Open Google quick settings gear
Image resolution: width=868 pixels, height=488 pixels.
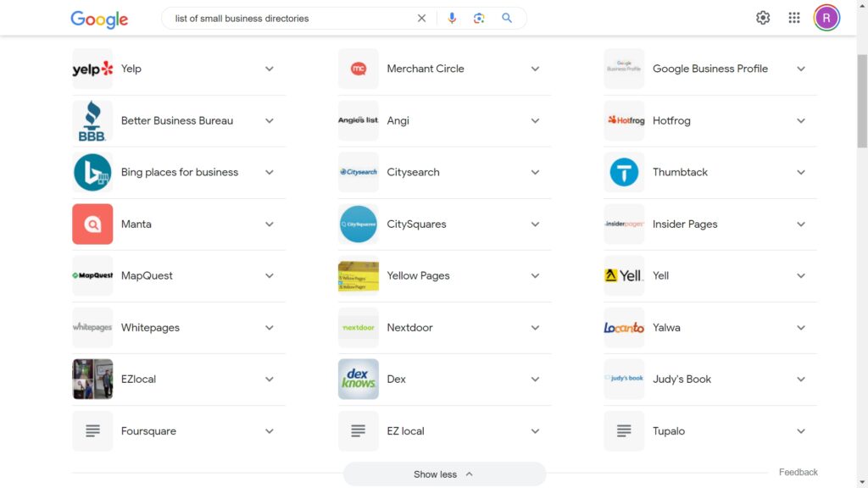coord(762,17)
